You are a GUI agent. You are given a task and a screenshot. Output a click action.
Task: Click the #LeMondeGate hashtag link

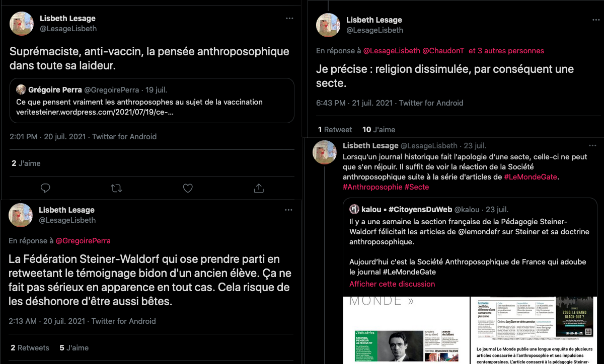(x=532, y=177)
